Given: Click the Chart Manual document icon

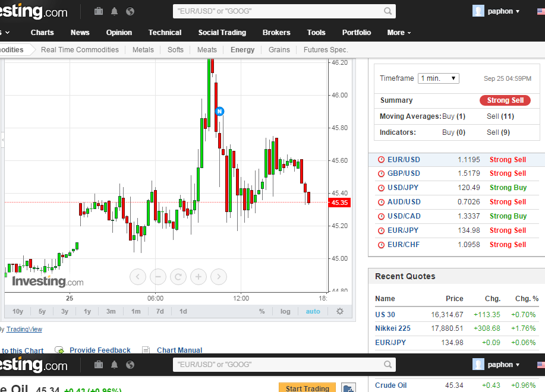Looking at the screenshot, I should 146,350.
